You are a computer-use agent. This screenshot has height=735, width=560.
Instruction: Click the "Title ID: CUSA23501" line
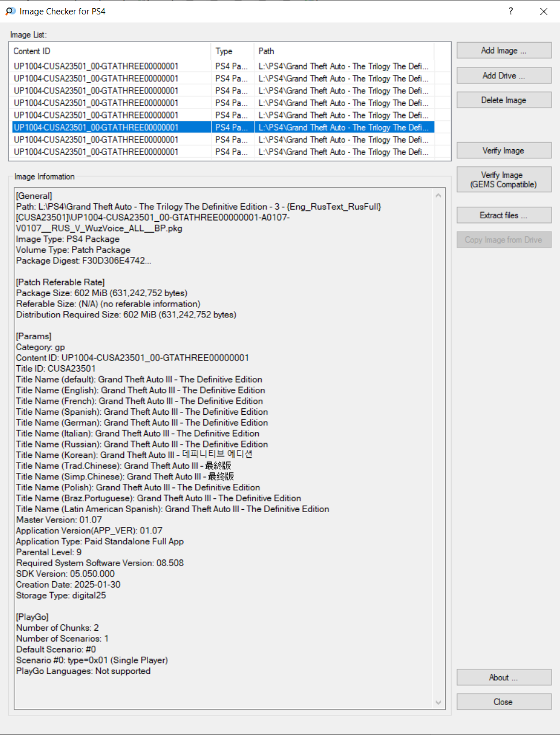(x=56, y=369)
